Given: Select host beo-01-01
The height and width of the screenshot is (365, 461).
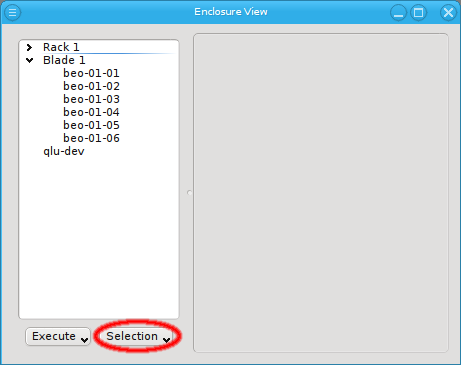Looking at the screenshot, I should (x=91, y=73).
